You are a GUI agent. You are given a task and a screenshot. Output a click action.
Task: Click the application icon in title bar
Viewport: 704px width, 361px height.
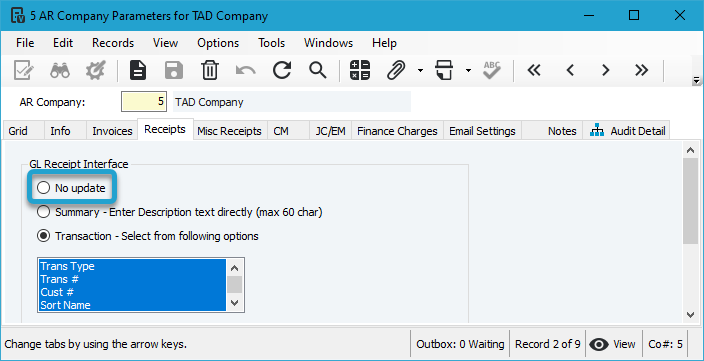[17, 16]
